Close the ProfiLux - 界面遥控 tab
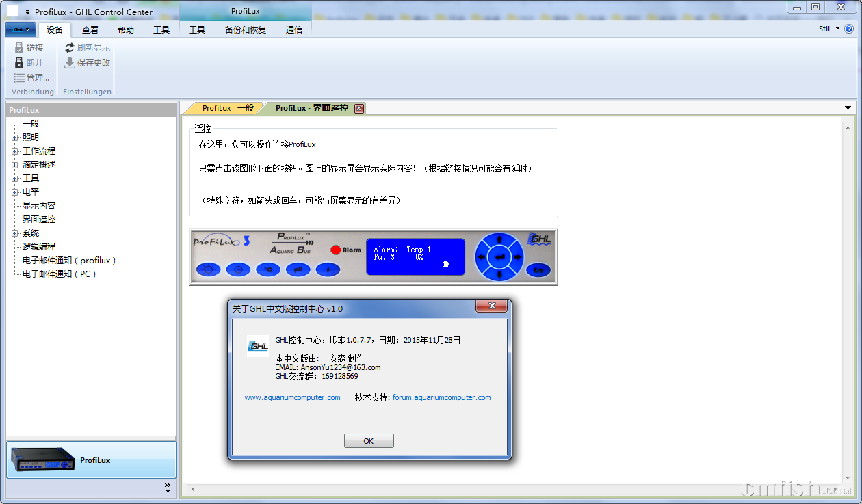Screen dimensions: 862x504 pyautogui.click(x=359, y=109)
